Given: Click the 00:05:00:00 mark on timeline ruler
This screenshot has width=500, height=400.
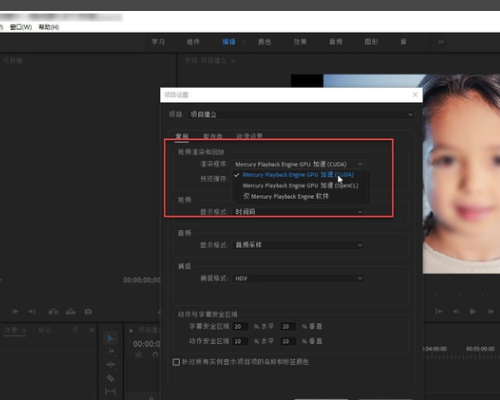Looking at the screenshot, I should [480, 349].
